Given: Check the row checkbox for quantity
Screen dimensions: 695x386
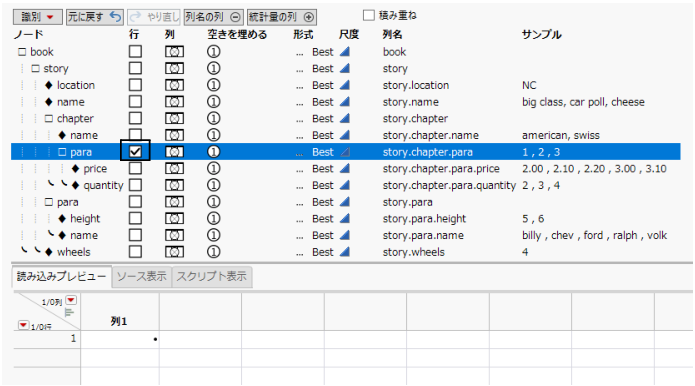Looking at the screenshot, I should click(135, 185).
